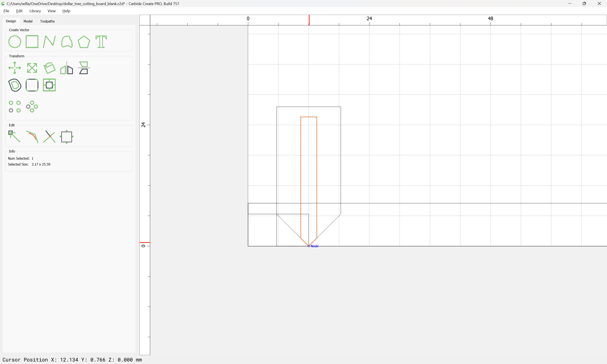Select the Rectangle vector tool
607x364 pixels.
pos(32,42)
